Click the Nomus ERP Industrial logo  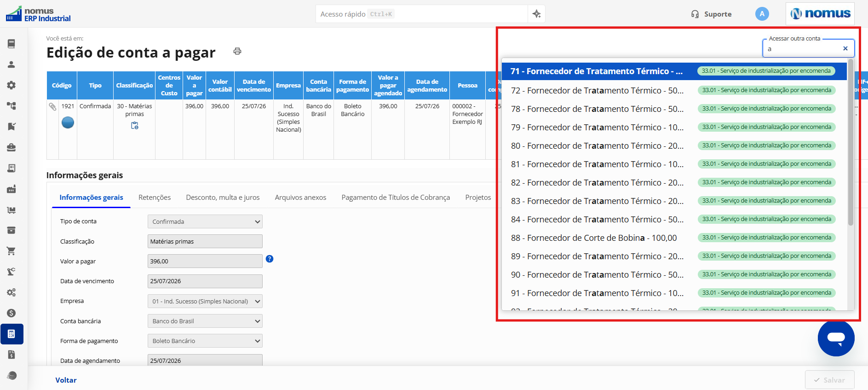pyautogui.click(x=38, y=14)
